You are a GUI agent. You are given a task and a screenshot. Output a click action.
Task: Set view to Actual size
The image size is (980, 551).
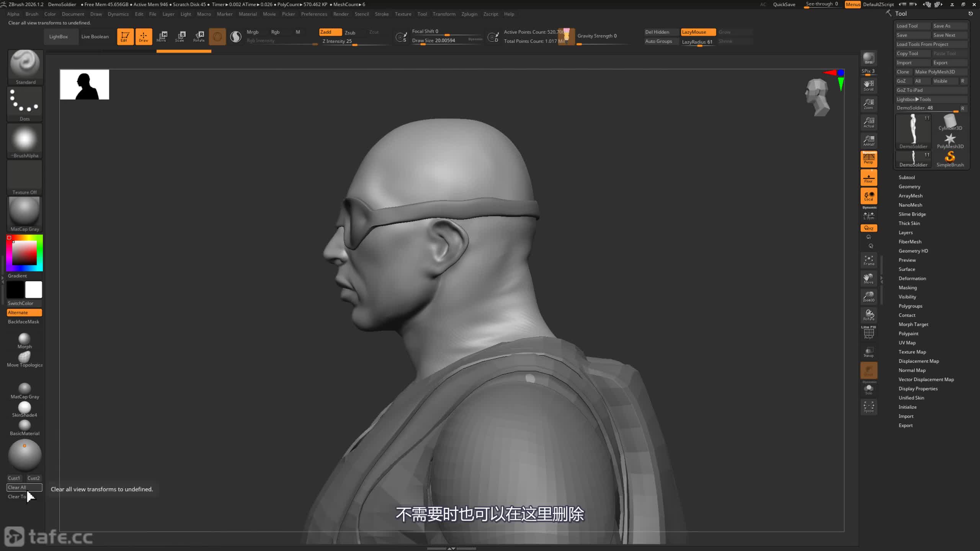869,122
